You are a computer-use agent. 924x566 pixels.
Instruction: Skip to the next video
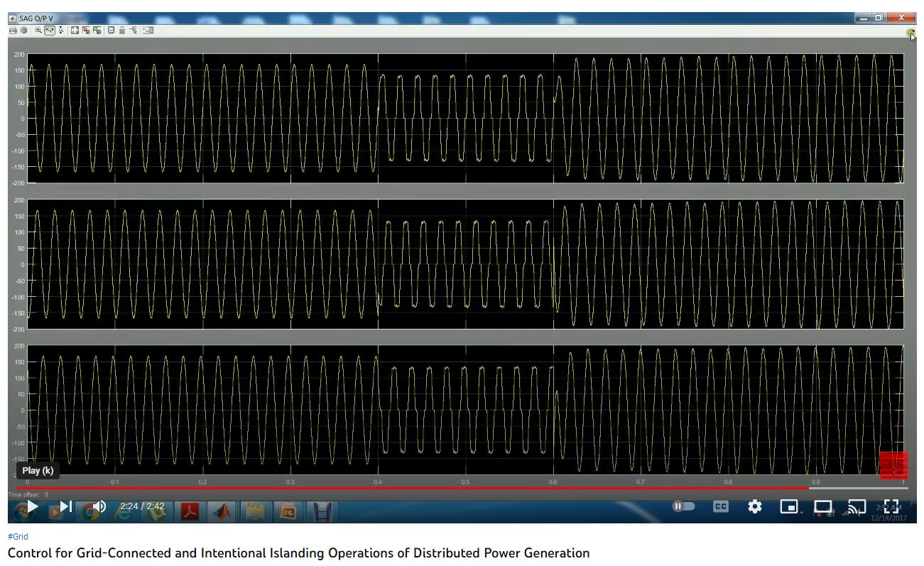tap(65, 506)
